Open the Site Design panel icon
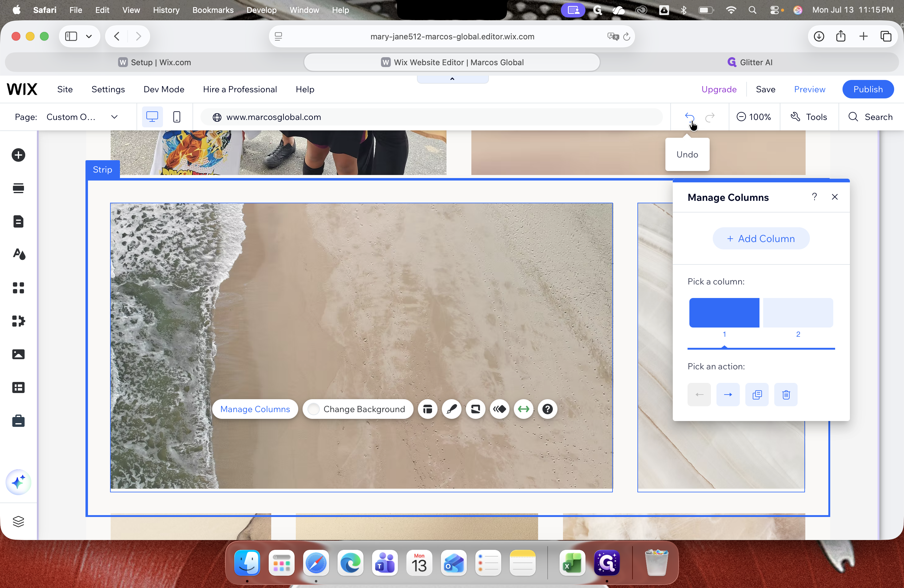The height and width of the screenshot is (588, 904). (x=18, y=254)
